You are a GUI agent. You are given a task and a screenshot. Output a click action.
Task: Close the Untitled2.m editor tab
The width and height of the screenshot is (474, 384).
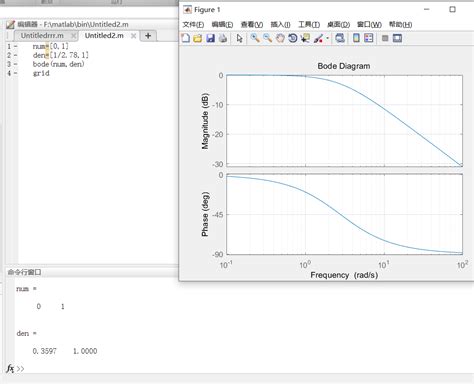[133, 36]
